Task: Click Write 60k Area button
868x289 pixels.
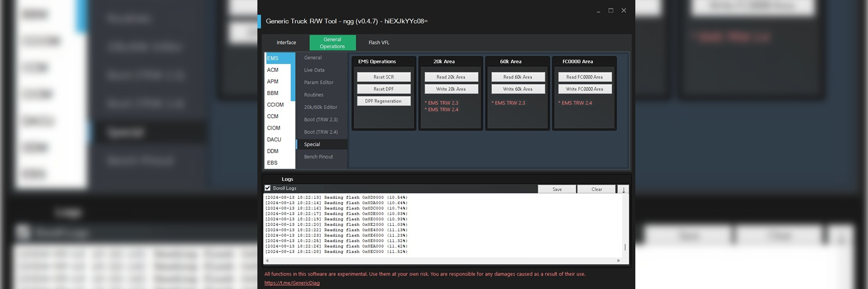Action: tap(518, 89)
